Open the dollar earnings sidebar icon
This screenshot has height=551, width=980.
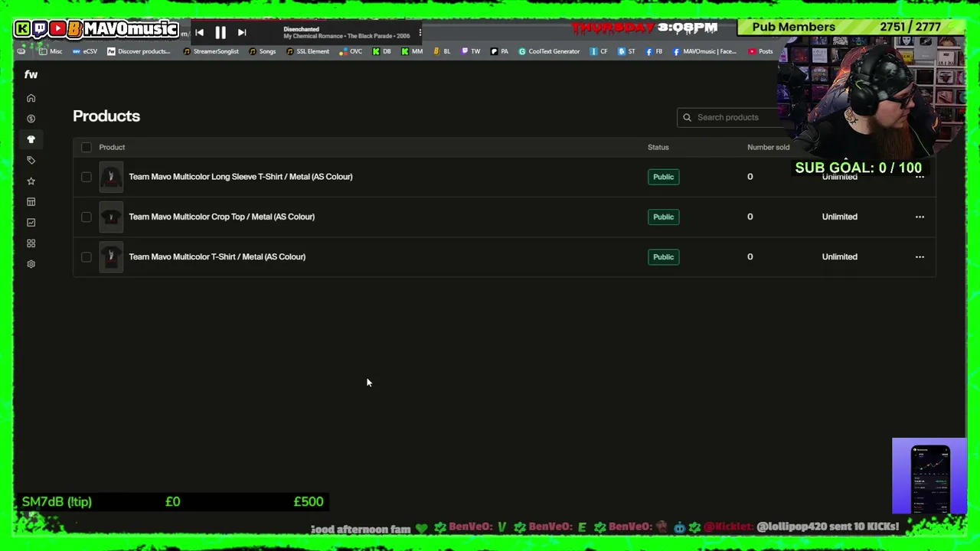coord(31,119)
